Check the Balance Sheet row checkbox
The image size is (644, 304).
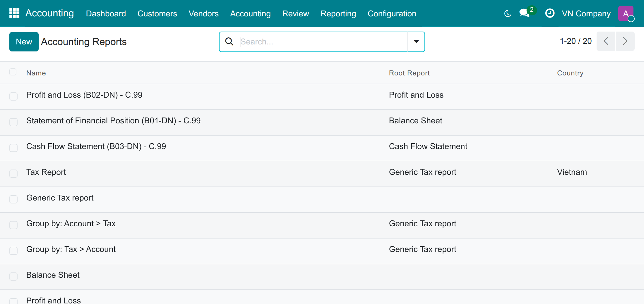[13, 277]
